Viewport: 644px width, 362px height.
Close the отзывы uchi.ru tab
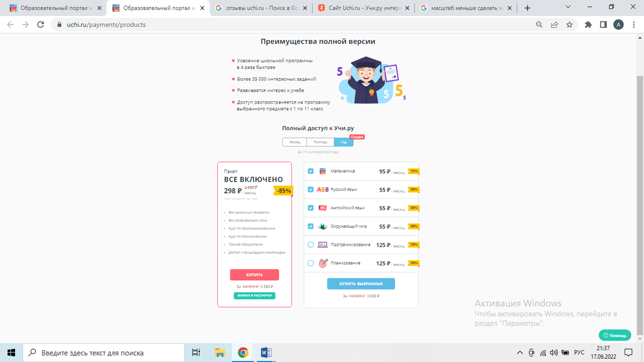pos(304,8)
